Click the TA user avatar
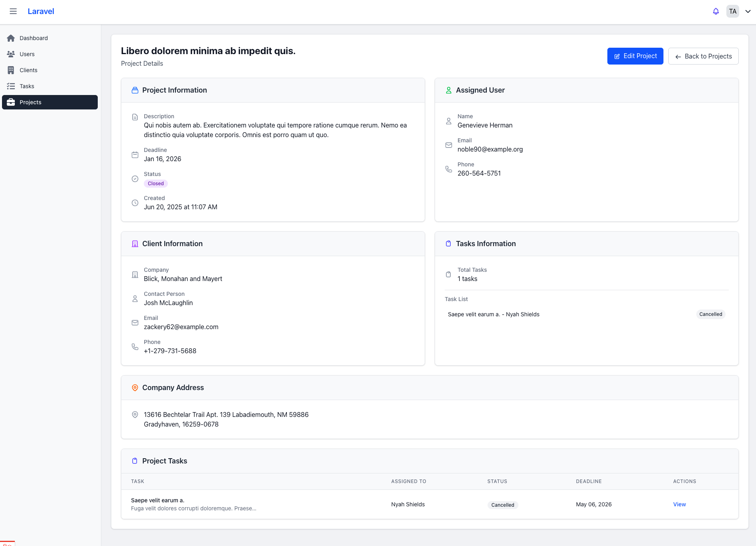 [x=732, y=11]
